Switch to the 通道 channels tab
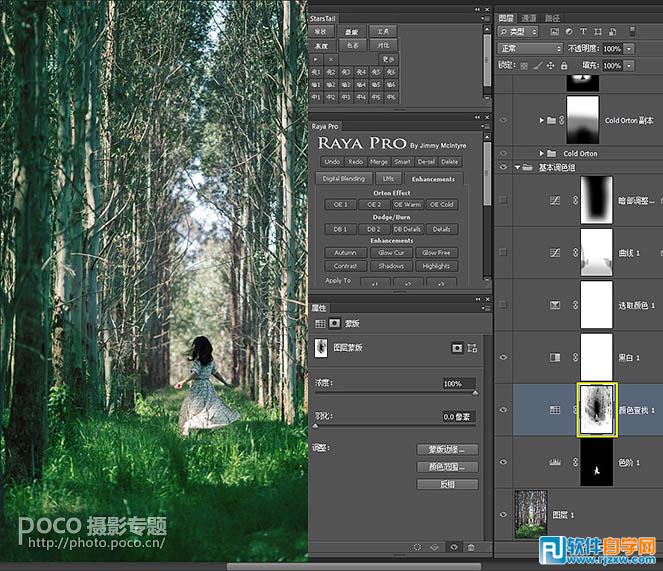 (x=529, y=18)
